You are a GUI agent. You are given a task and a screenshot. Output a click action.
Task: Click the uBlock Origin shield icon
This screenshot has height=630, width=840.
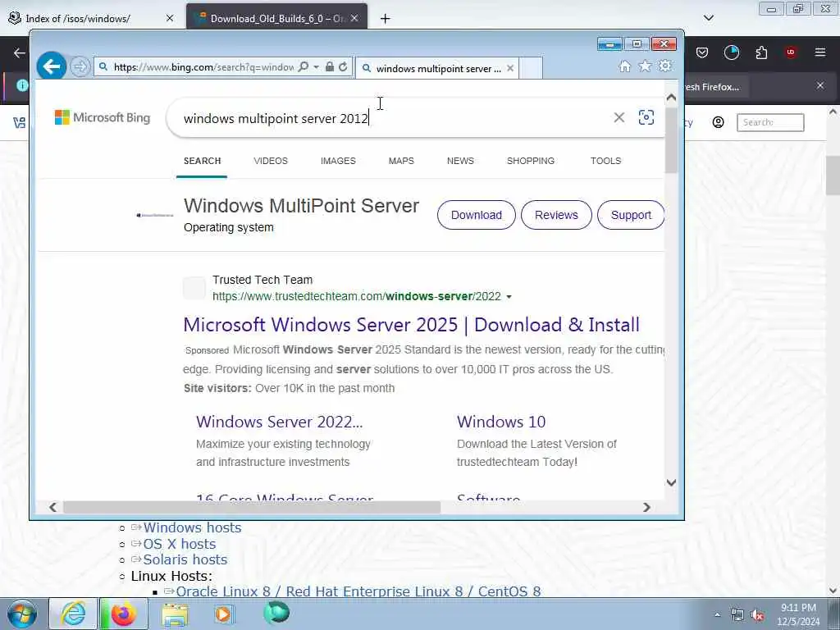point(791,52)
